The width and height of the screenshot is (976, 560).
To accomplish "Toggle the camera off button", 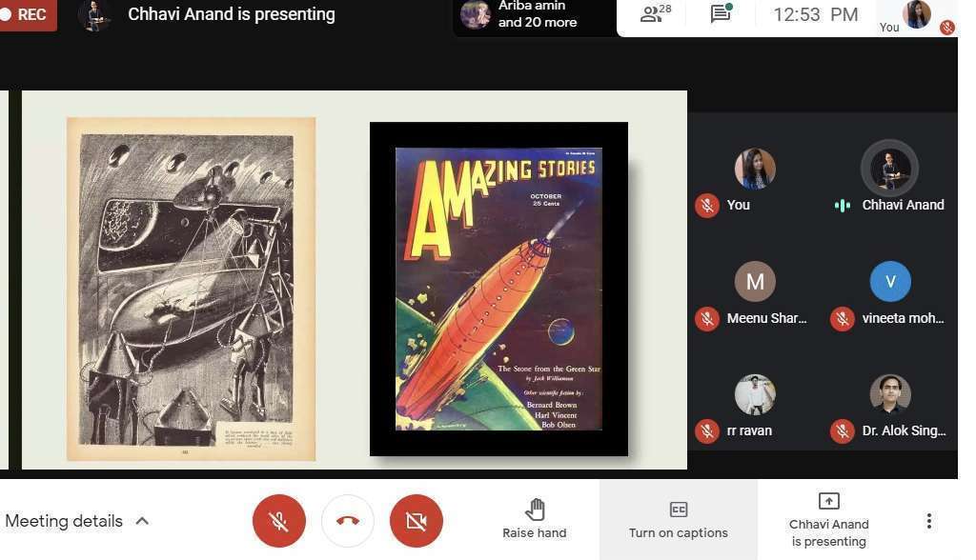I will [x=416, y=521].
